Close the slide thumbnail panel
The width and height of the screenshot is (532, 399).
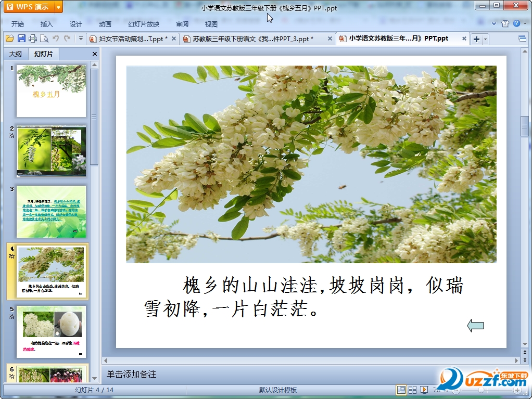[x=95, y=54]
